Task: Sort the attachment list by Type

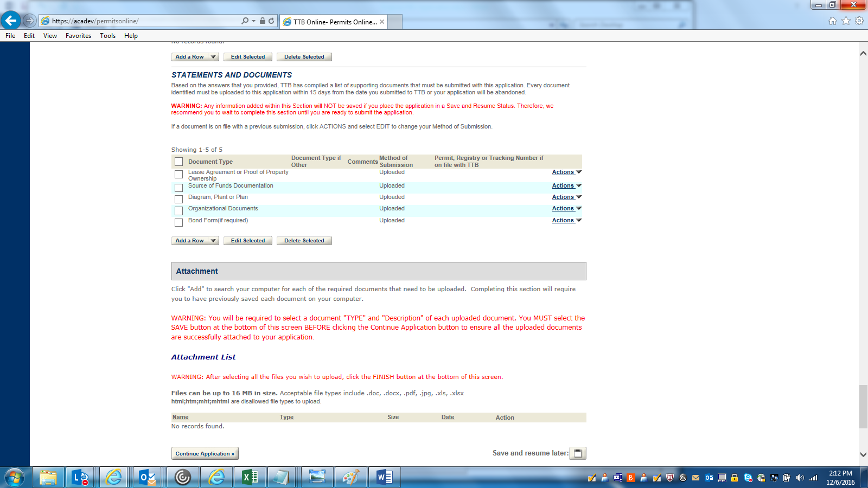Action: 286,418
